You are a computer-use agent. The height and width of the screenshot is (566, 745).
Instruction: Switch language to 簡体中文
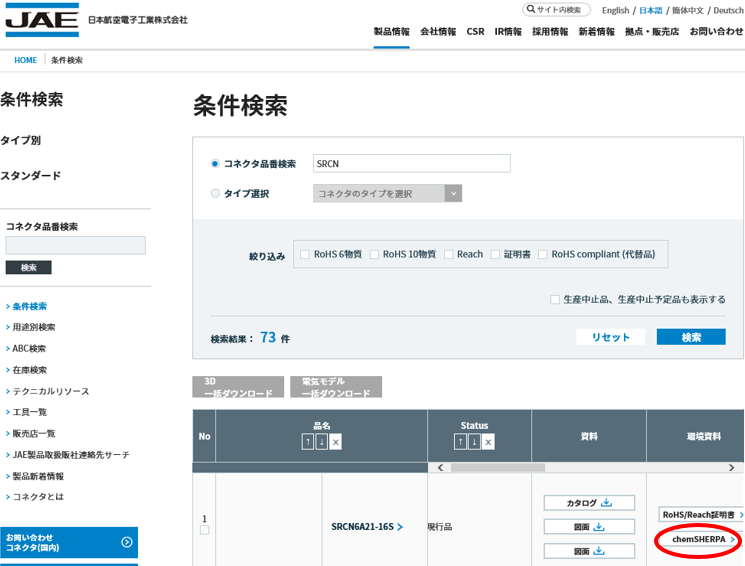click(688, 10)
